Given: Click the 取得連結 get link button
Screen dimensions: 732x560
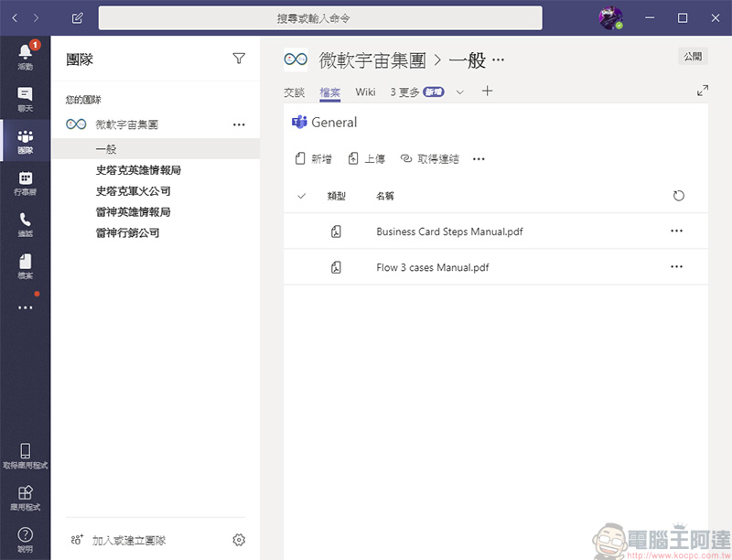Looking at the screenshot, I should 430,159.
